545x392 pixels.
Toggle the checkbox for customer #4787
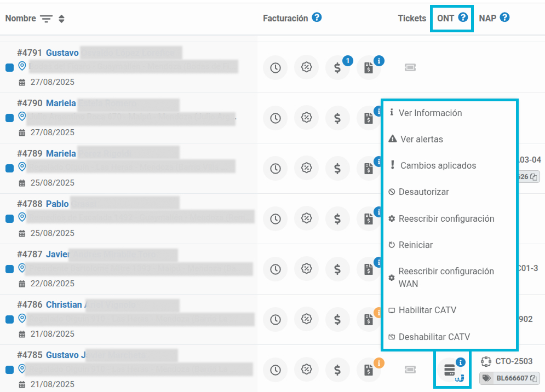coord(10,269)
